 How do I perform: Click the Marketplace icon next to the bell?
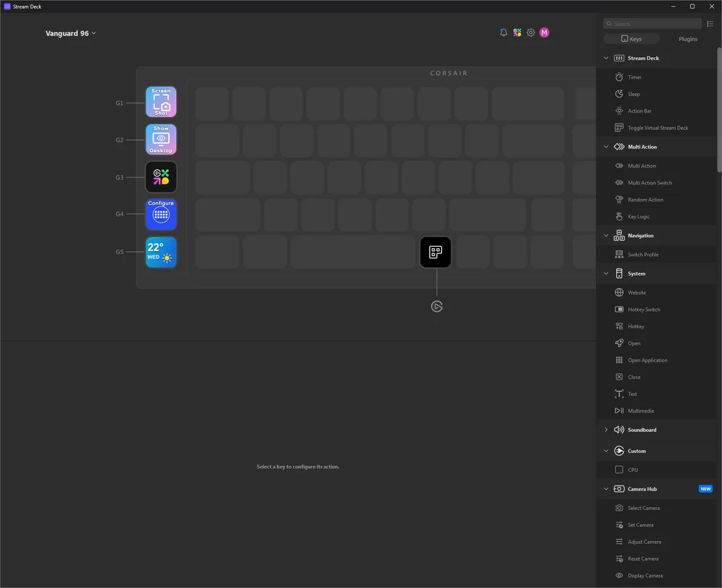517,32
